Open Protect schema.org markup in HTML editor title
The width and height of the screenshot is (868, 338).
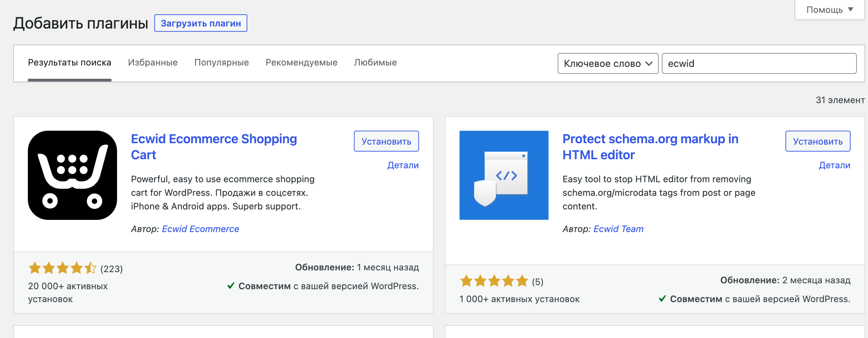pos(650,147)
